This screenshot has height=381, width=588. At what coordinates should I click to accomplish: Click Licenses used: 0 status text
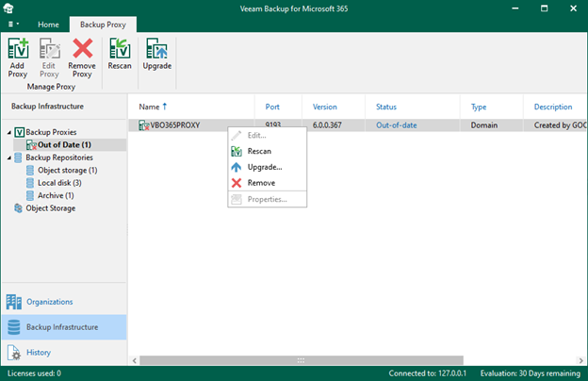point(34,373)
